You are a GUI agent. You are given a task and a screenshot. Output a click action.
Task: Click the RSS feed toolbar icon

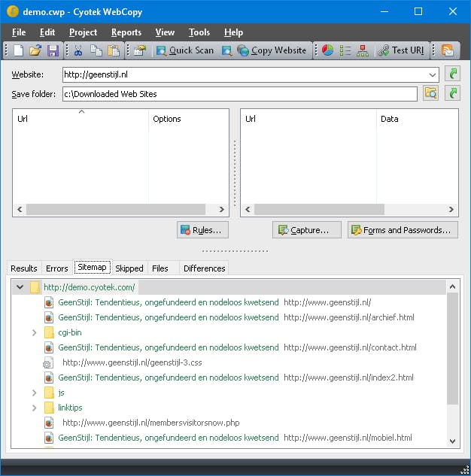point(448,50)
